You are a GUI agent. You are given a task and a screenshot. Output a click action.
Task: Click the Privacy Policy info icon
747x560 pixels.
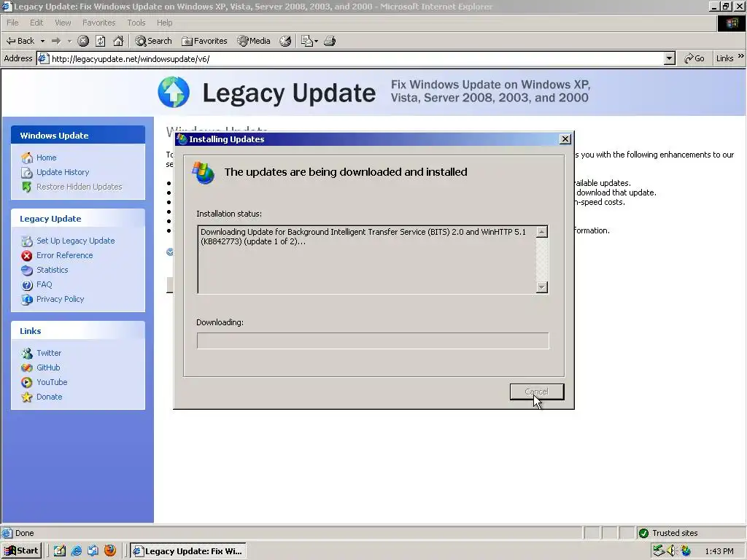(27, 300)
